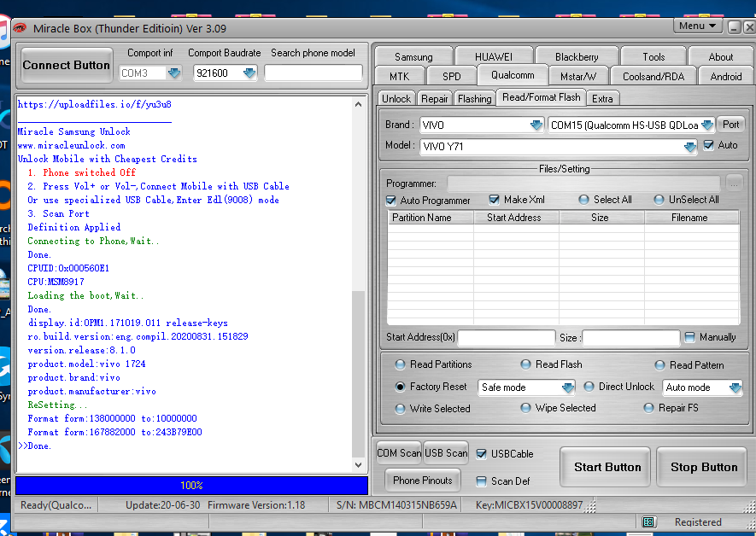
Task: Enable the Manually checkbox
Action: [690, 337]
